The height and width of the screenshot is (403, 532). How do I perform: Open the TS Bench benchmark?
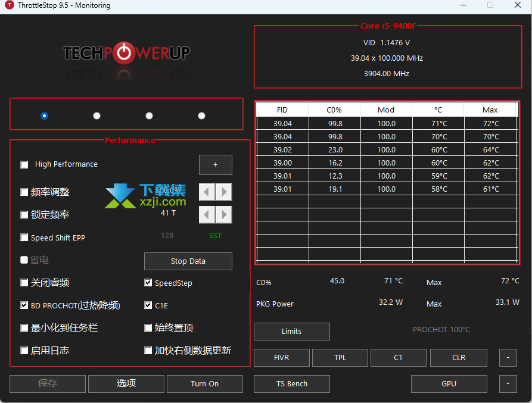coord(292,384)
